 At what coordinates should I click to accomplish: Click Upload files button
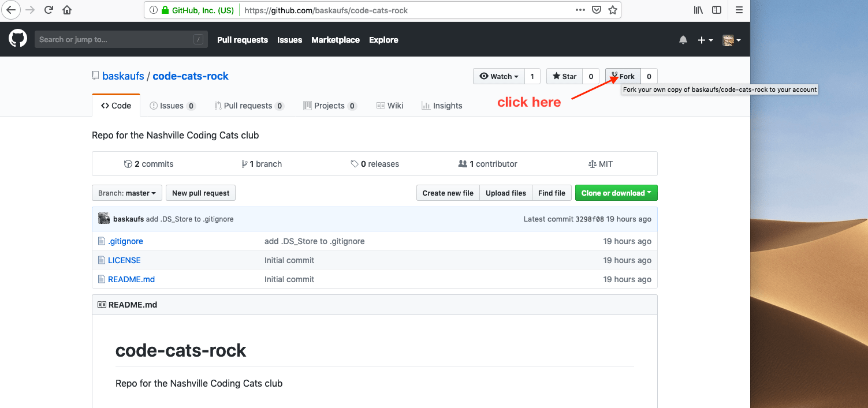pyautogui.click(x=506, y=193)
